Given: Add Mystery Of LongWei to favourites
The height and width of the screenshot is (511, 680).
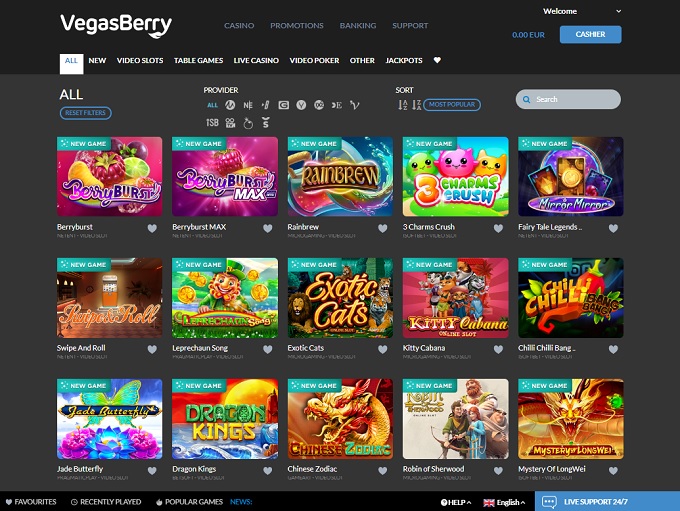Looking at the screenshot, I should coord(613,470).
